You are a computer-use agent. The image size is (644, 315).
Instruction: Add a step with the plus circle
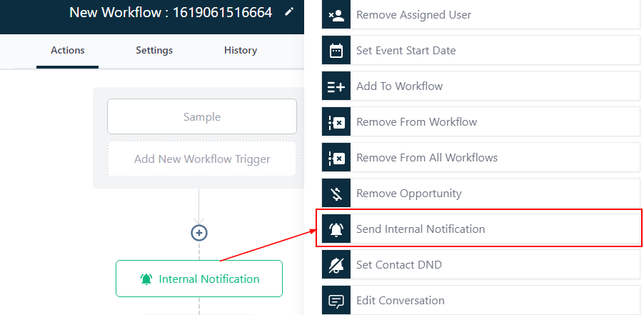(x=199, y=233)
